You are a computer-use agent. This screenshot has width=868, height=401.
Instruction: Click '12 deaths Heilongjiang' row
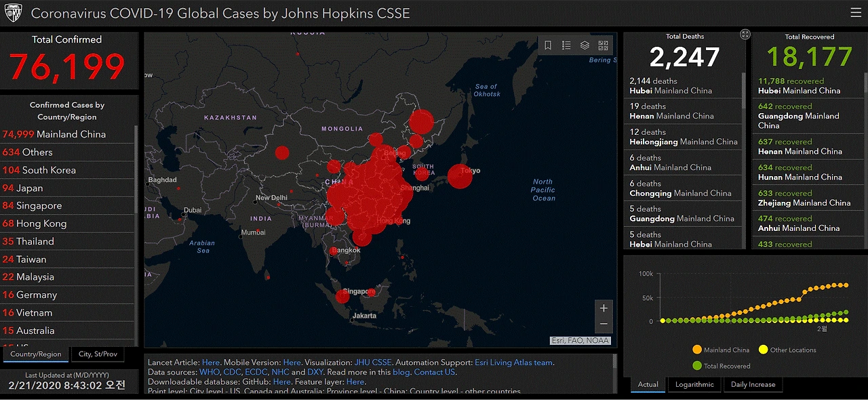click(x=682, y=137)
